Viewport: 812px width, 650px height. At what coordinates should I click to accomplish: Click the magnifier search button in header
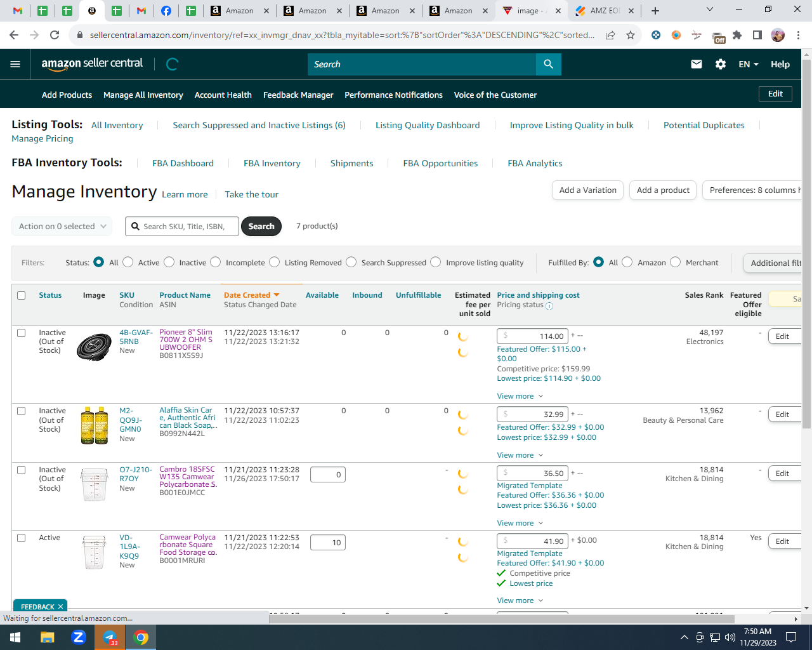[549, 64]
